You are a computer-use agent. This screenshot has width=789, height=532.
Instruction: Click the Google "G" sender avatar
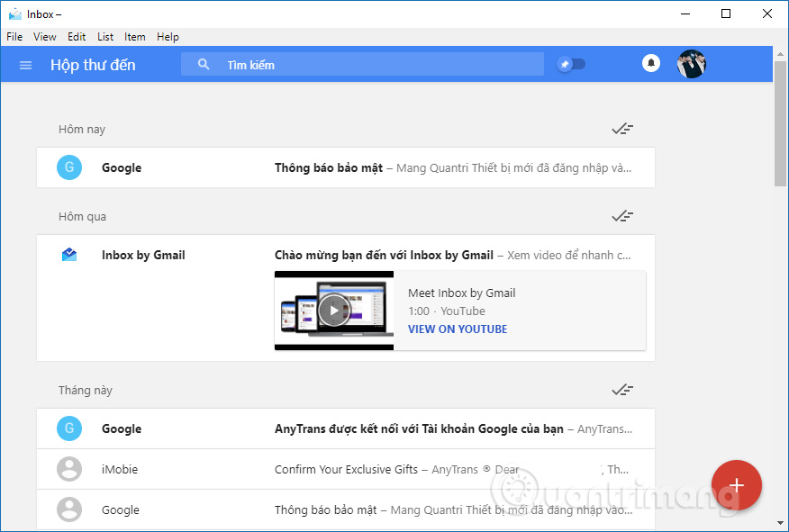tap(69, 167)
